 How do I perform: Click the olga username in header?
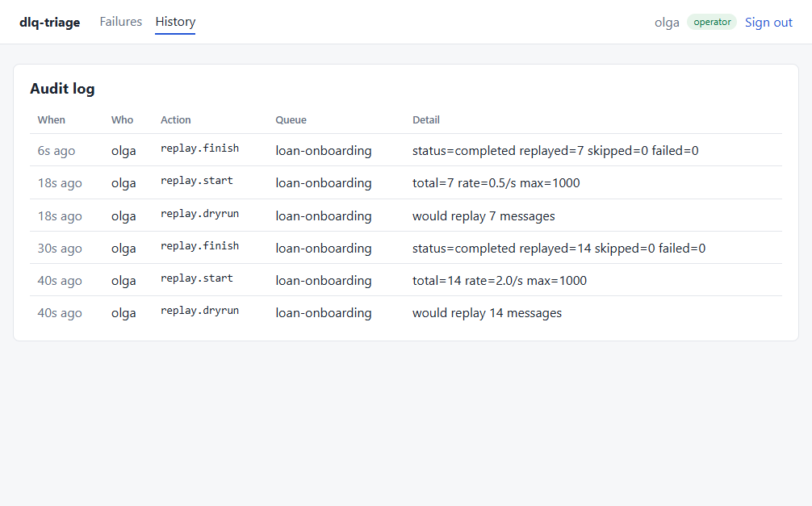667,23
